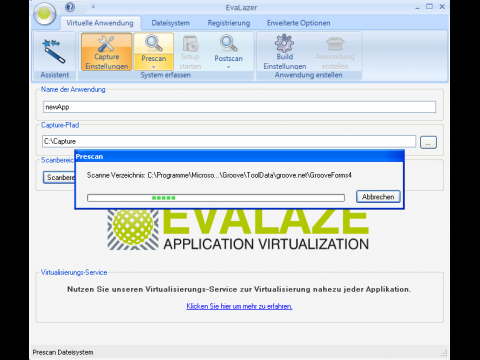Screen dimensions: 480x360
Task: Open the Registrierung tab
Action: (229, 23)
